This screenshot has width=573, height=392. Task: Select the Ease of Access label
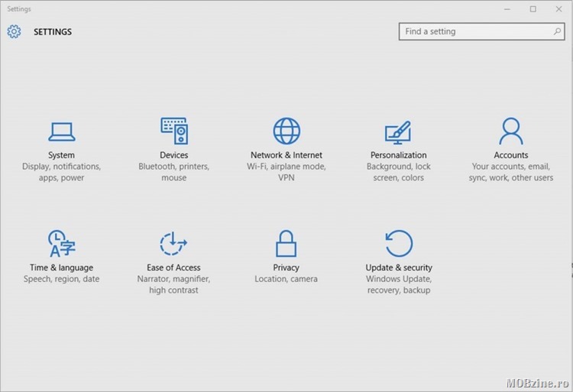click(173, 267)
